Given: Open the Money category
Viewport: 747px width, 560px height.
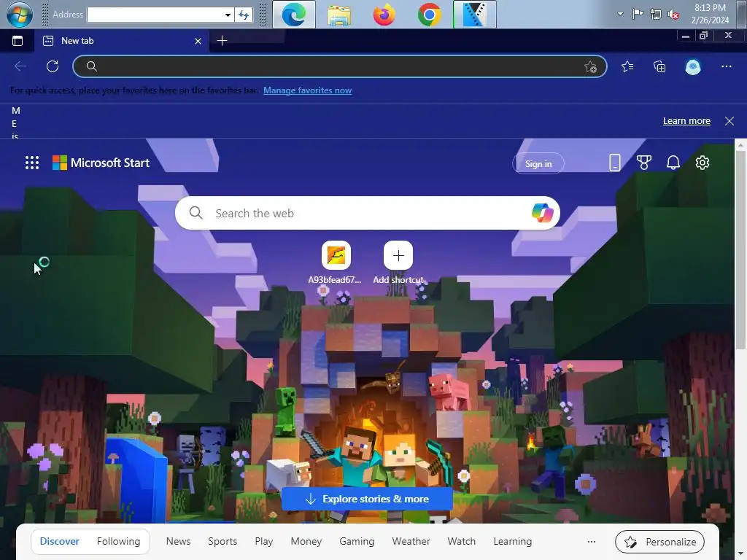Looking at the screenshot, I should pos(306,542).
